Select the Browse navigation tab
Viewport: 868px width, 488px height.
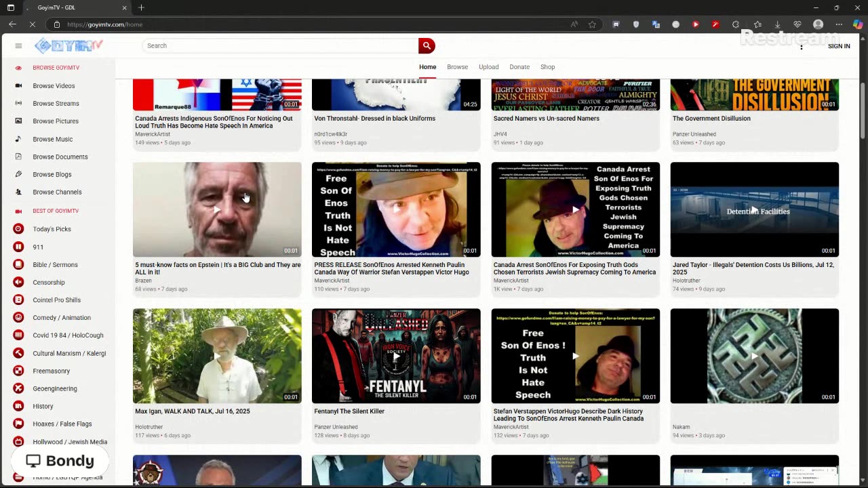[x=457, y=67]
